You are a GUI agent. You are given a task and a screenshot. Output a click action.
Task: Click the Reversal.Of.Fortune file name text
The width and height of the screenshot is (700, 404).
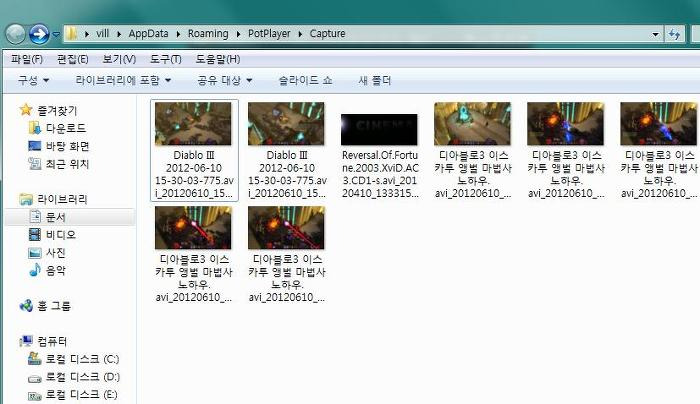click(380, 174)
